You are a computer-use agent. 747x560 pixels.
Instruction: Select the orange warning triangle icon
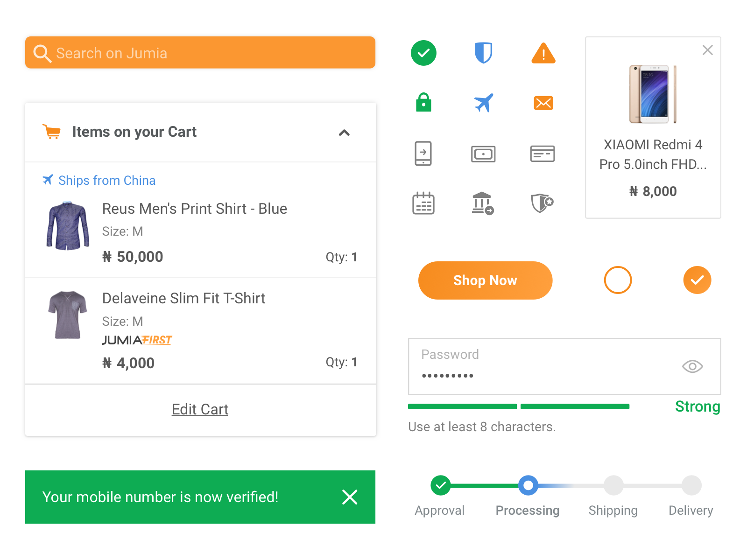(x=543, y=53)
